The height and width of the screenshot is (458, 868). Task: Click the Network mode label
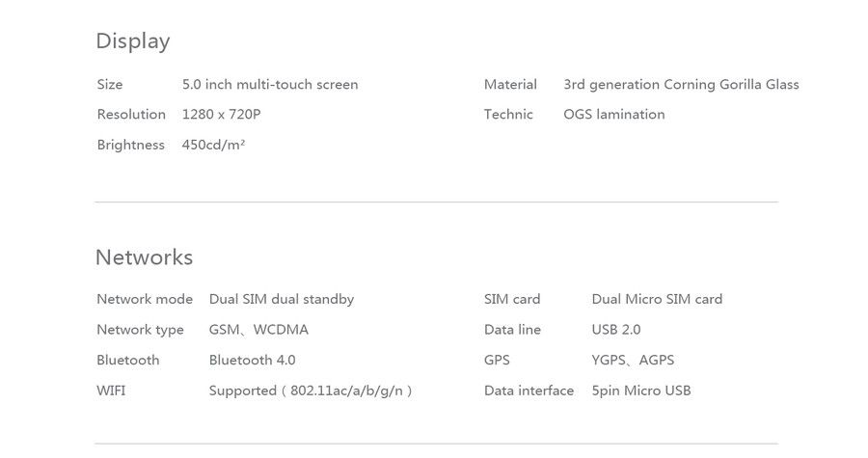[145, 299]
